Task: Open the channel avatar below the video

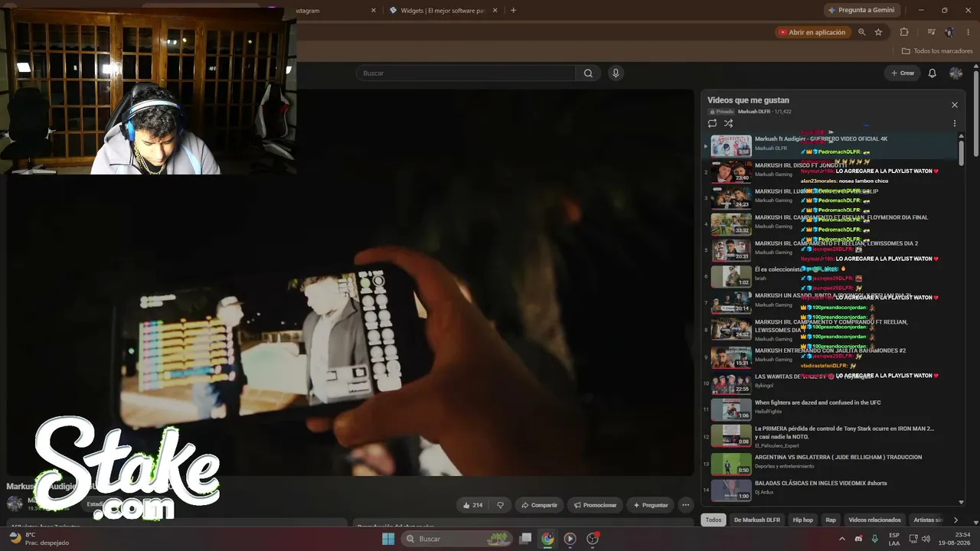Action: tap(15, 504)
